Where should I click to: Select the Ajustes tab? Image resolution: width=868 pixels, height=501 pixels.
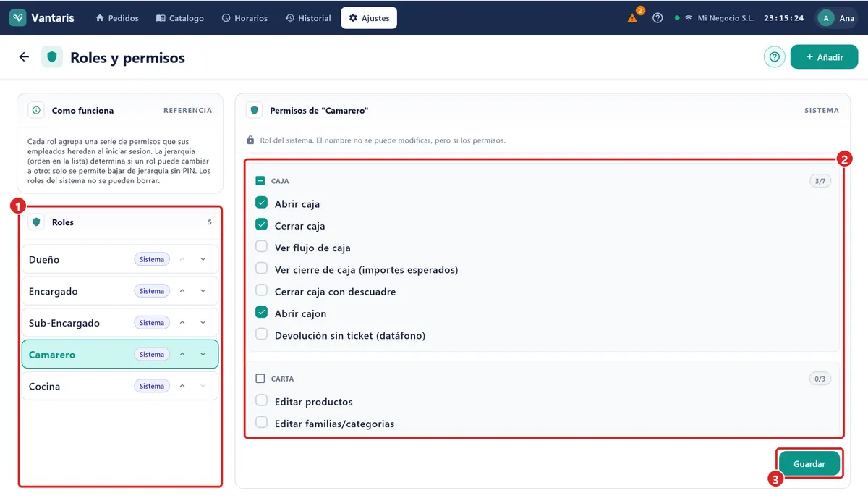pyautogui.click(x=369, y=18)
